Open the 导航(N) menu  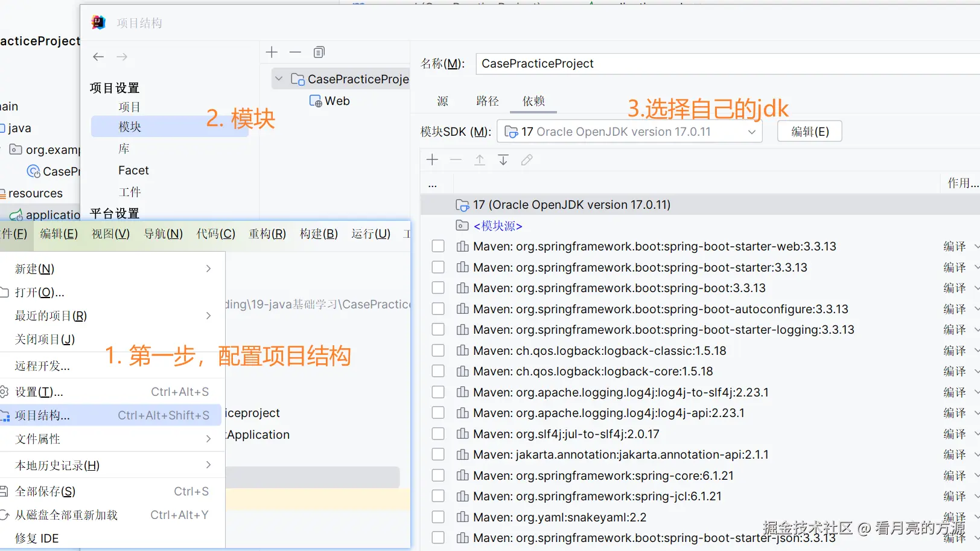pyautogui.click(x=163, y=234)
